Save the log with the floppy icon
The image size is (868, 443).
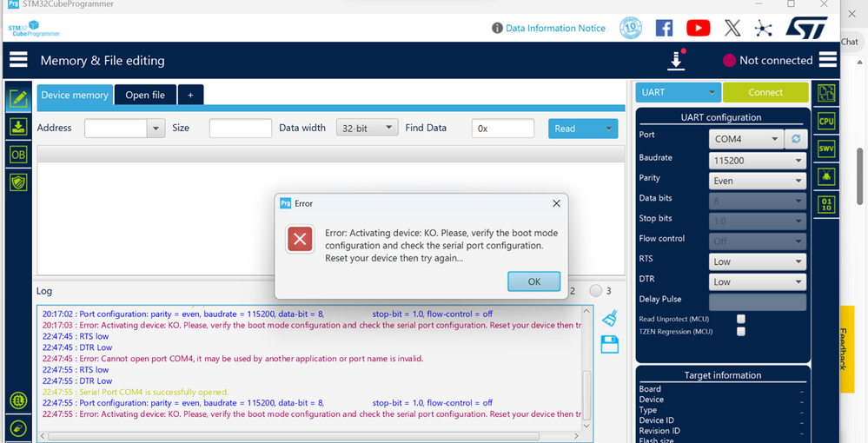(x=609, y=345)
